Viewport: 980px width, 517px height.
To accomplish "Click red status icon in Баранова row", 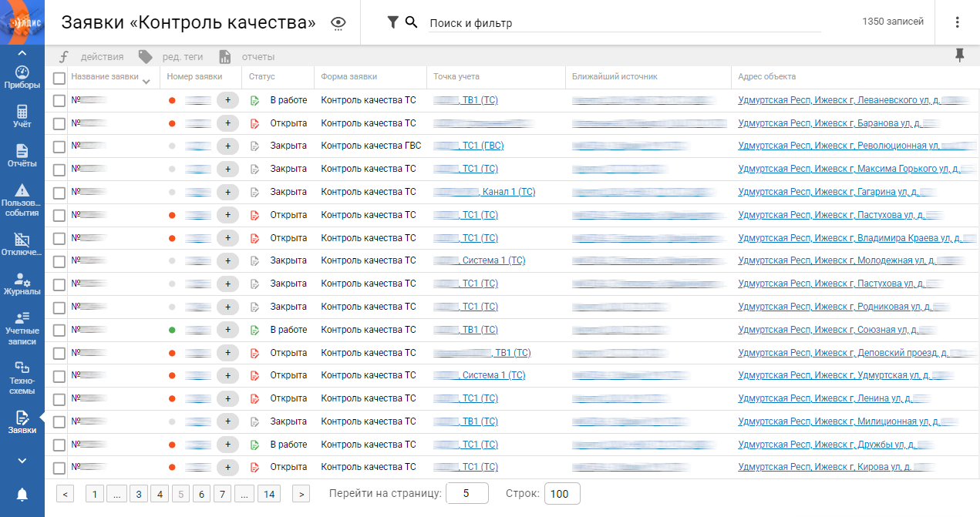I will click(255, 123).
